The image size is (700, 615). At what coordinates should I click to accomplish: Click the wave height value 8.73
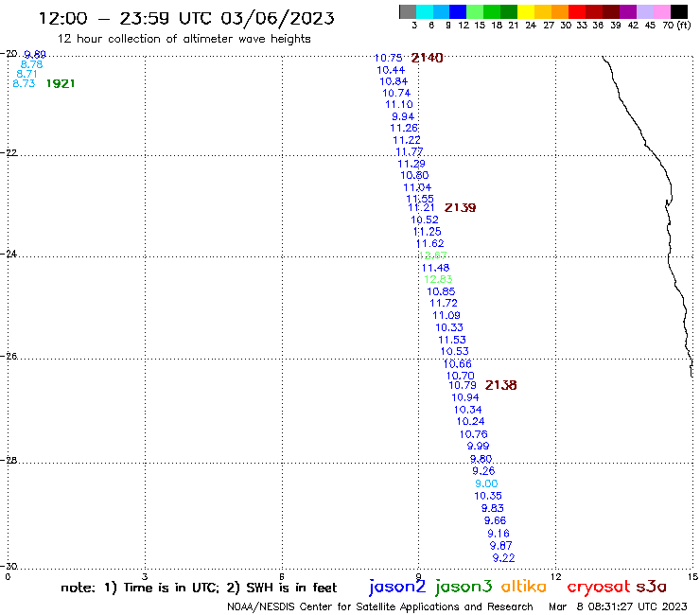[24, 83]
